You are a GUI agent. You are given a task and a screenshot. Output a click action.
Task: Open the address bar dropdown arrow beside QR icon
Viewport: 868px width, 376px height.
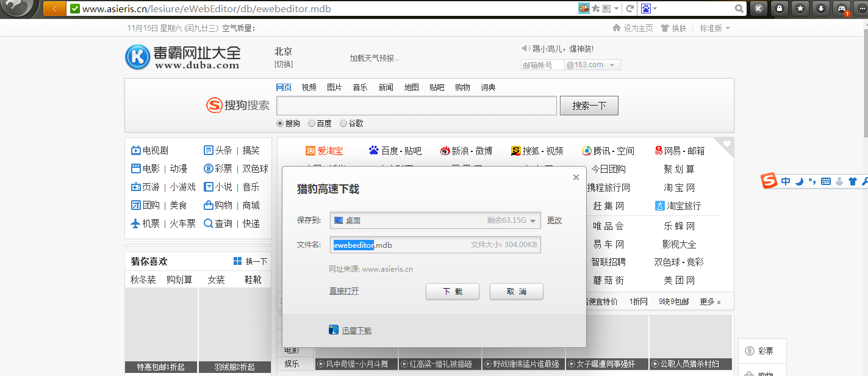click(x=616, y=9)
